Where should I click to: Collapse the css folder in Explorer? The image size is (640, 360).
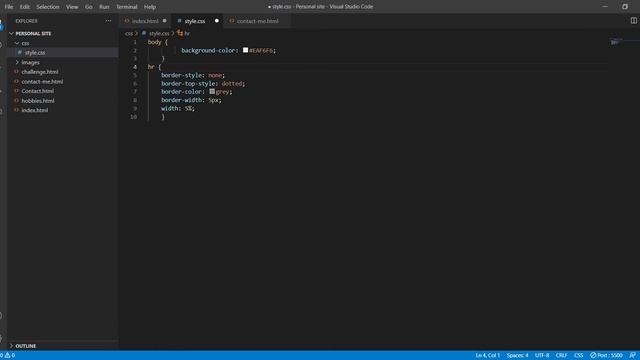point(17,43)
